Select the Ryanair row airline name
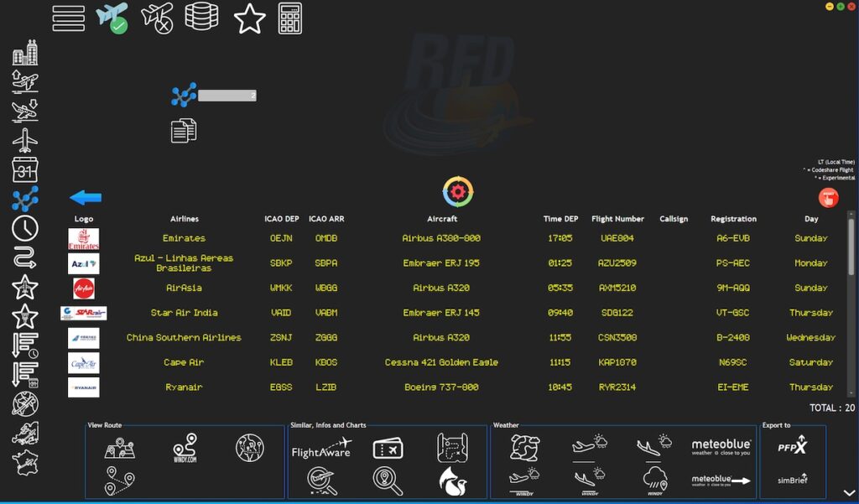The width and height of the screenshot is (859, 504). point(184,387)
